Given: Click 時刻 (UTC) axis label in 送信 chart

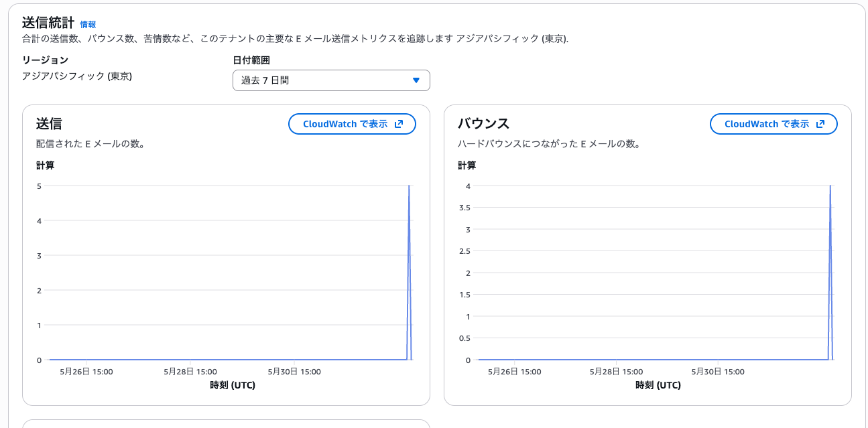Looking at the screenshot, I should (x=233, y=385).
